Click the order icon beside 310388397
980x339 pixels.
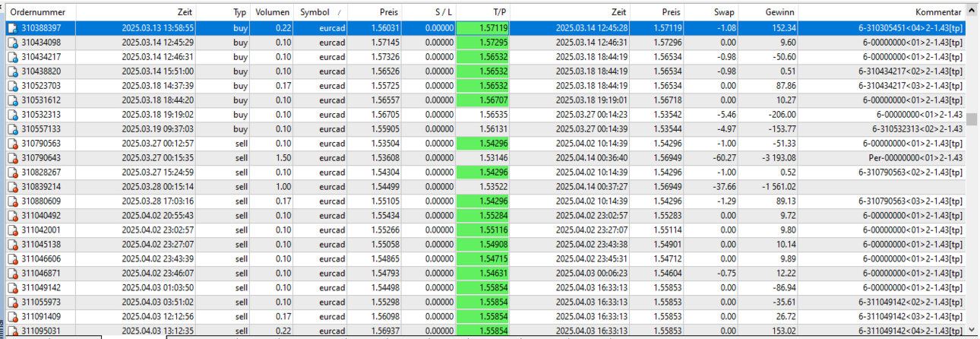[12, 27]
